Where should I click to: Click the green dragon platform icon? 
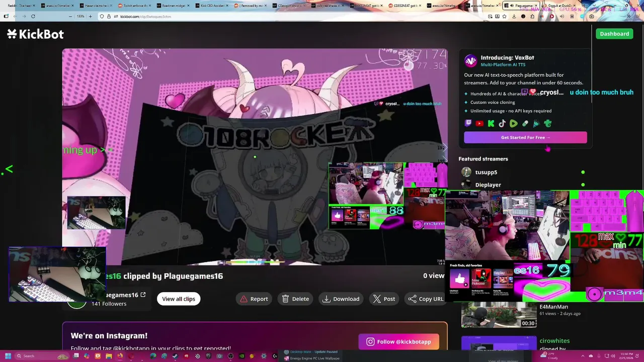pos(548,123)
